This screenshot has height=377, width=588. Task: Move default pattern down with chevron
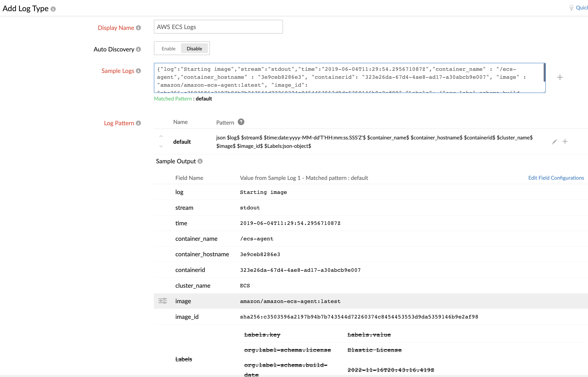[x=161, y=146]
